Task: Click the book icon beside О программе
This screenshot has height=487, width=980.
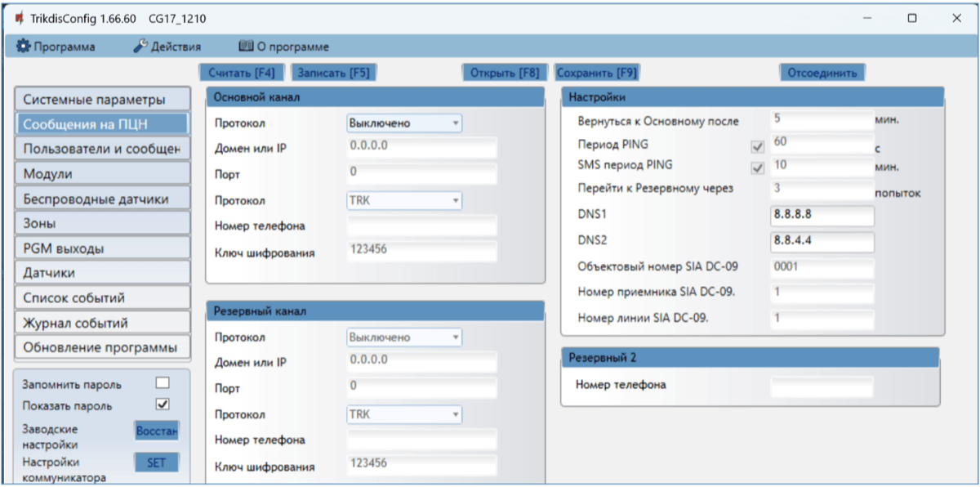Action: pos(245,47)
